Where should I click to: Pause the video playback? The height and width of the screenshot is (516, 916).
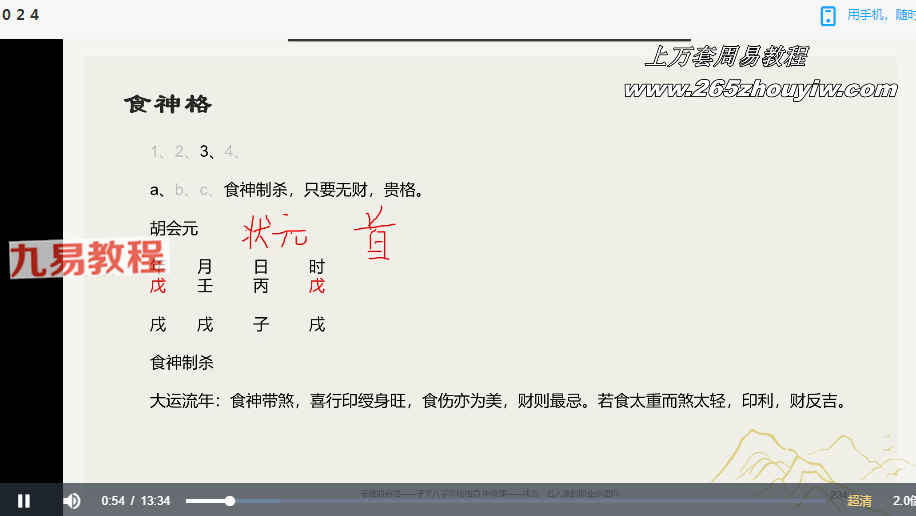click(24, 501)
